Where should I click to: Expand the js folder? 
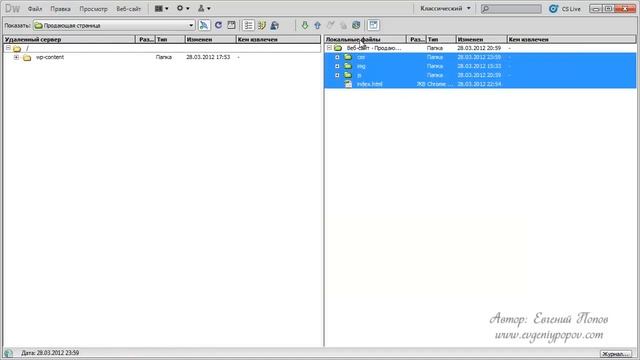coord(337,75)
